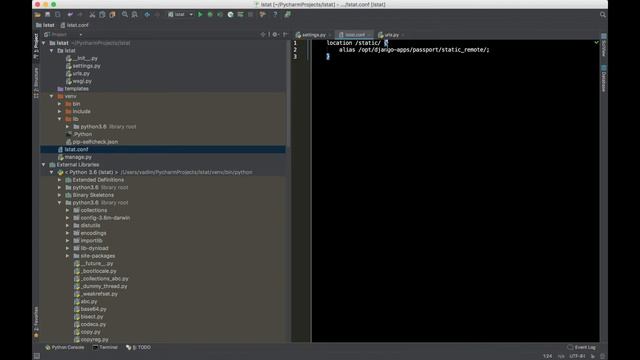
Task: Collapse the inner istat package folder
Action: click(51, 51)
